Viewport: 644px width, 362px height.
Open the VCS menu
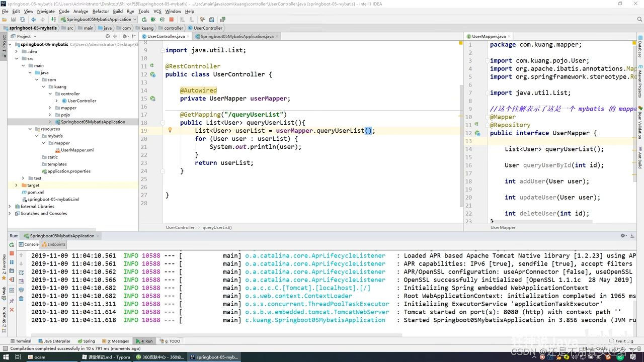pyautogui.click(x=157, y=11)
